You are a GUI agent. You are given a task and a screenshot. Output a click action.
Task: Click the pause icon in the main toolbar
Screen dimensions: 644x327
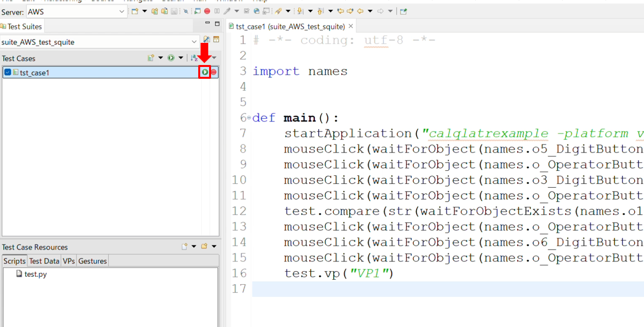pyautogui.click(x=217, y=11)
